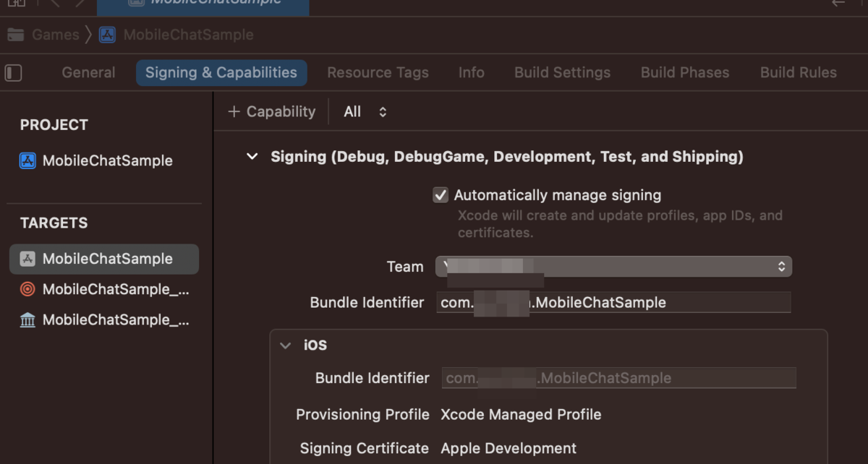Click Games in the breadcrumb path

[x=56, y=35]
